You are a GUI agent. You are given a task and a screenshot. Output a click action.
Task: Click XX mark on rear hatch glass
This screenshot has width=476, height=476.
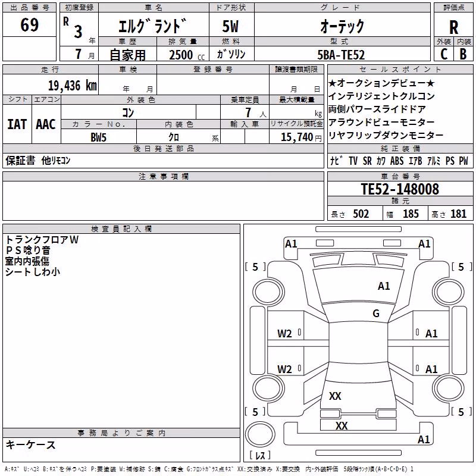[335, 396]
